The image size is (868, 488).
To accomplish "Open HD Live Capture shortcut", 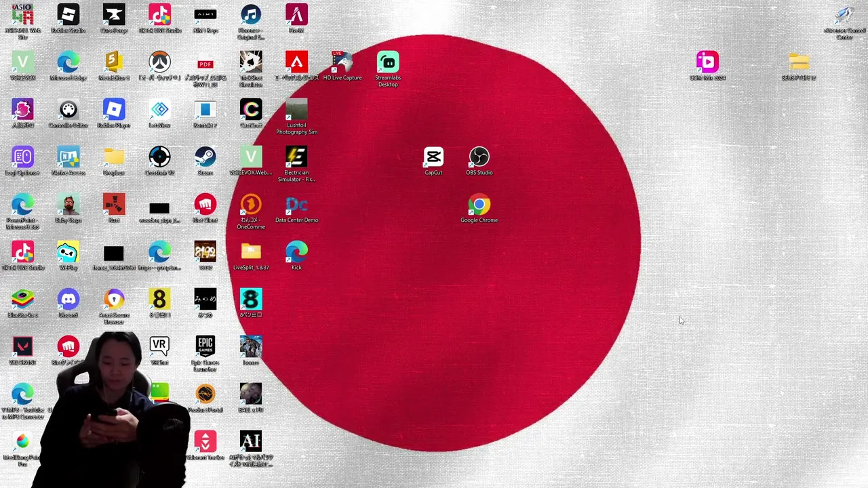I will [342, 62].
